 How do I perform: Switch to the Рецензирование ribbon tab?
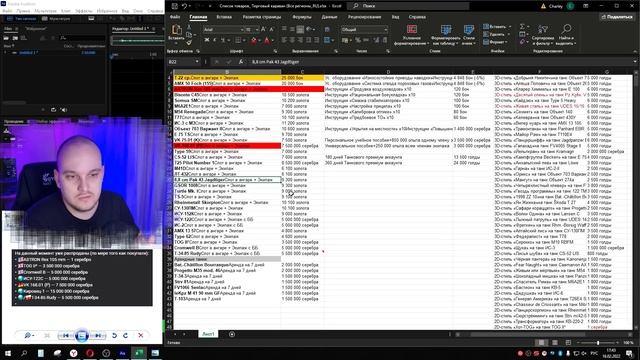[364, 17]
